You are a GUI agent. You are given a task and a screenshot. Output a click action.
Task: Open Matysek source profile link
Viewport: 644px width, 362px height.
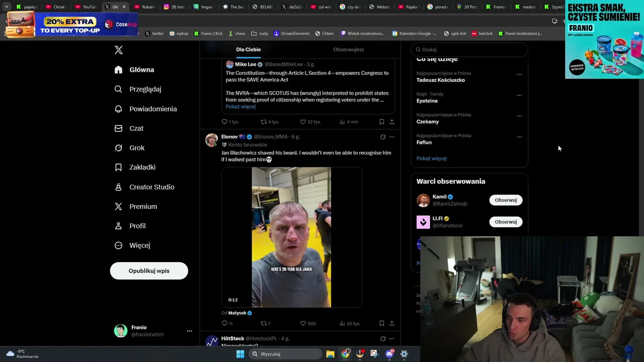(x=237, y=313)
